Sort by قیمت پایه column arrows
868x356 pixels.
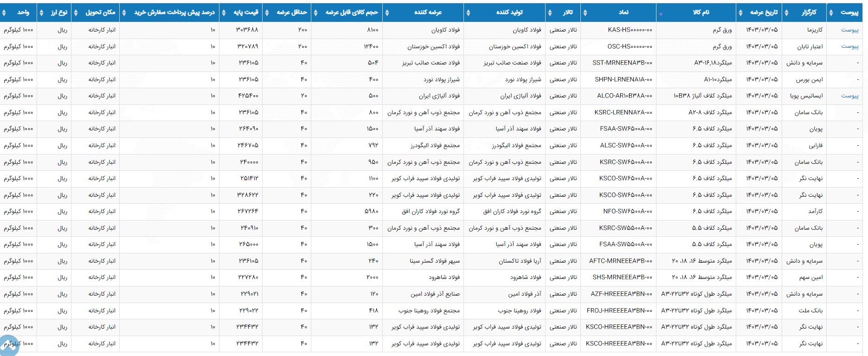click(224, 13)
